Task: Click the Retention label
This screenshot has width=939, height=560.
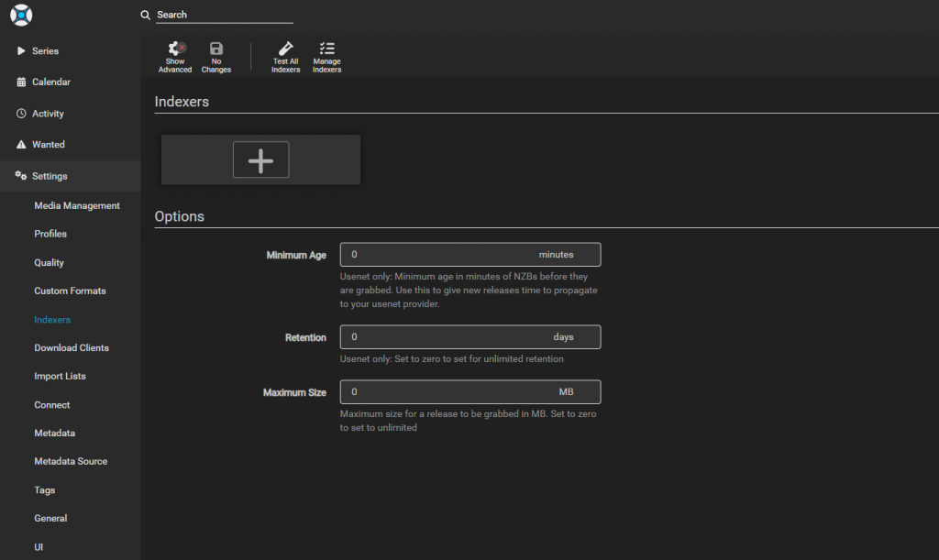Action: tap(305, 338)
